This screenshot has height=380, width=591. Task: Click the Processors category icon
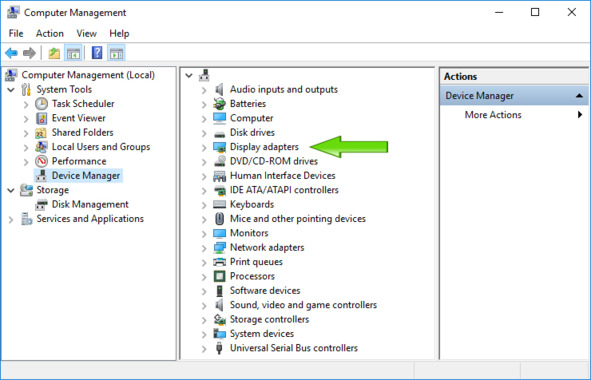(x=219, y=276)
